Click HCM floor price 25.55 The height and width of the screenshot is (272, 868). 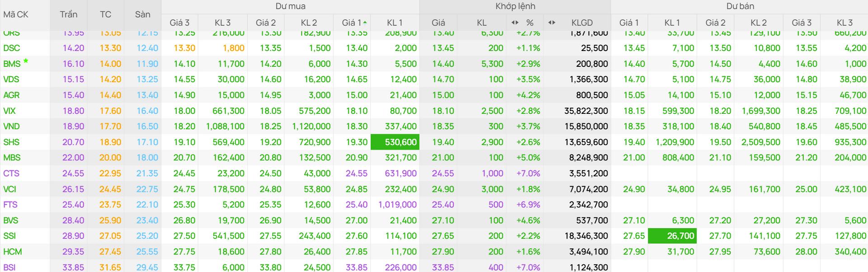pyautogui.click(x=147, y=252)
